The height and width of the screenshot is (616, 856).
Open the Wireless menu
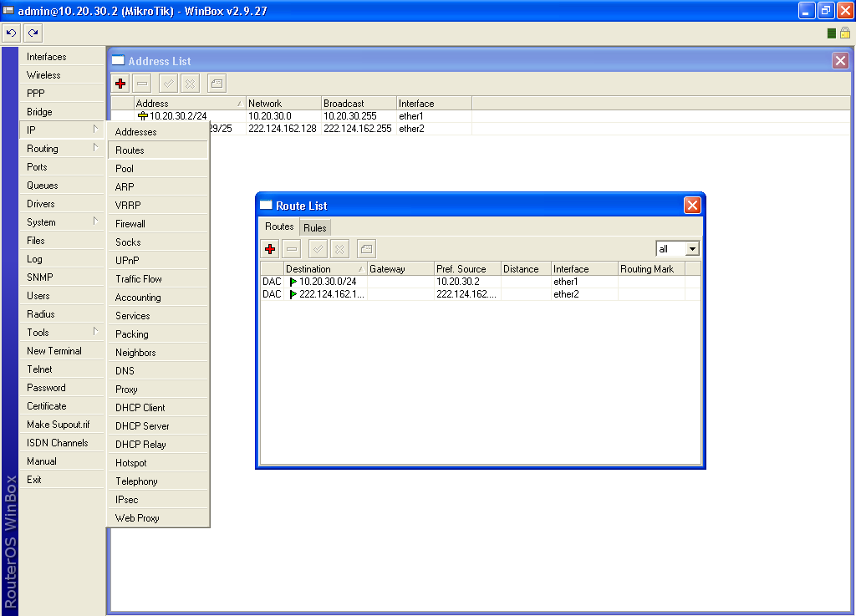coord(61,75)
